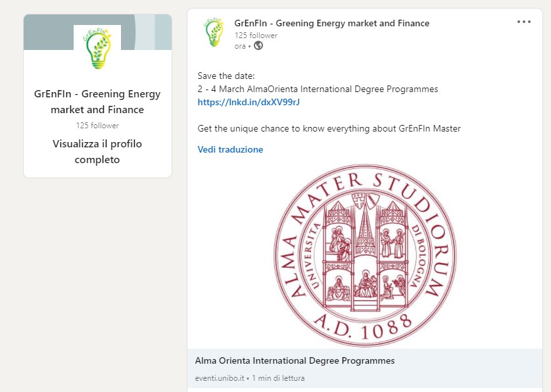
Task: Click the 'Get the unique chance' sentence
Action: pos(329,128)
